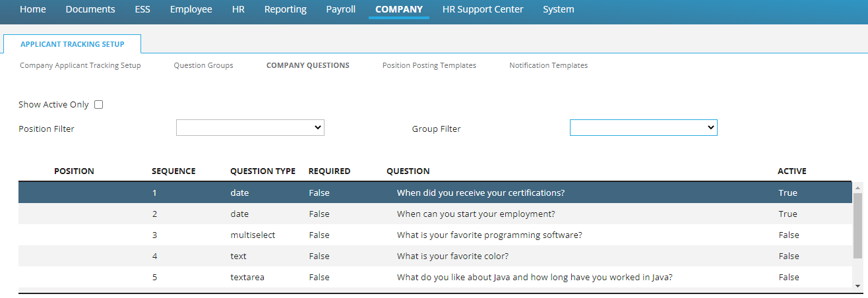This screenshot has width=868, height=298.
Task: Sort by the ACTIVE column header
Action: click(792, 171)
